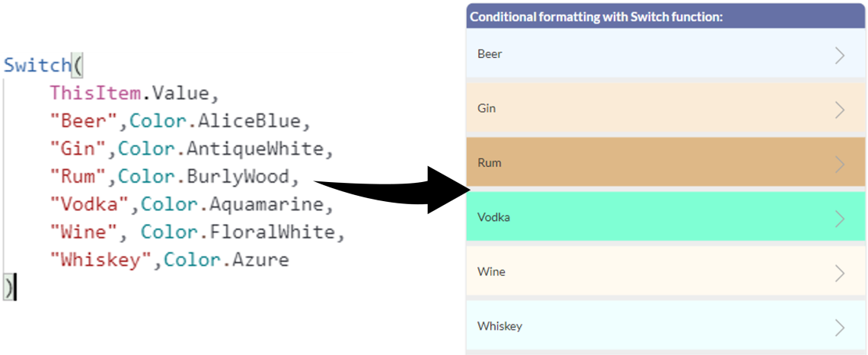Click the chevron arrow on Beer row
Screen dimensions: 868x355
coord(840,55)
